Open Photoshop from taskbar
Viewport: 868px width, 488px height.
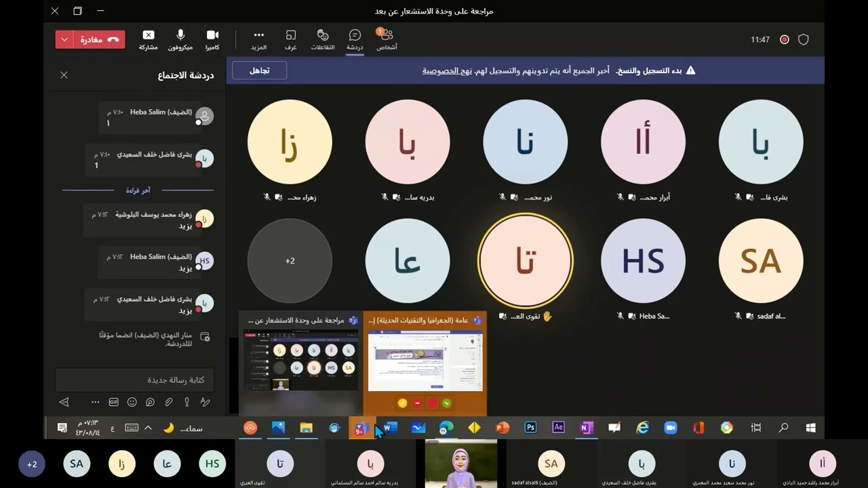point(530,428)
